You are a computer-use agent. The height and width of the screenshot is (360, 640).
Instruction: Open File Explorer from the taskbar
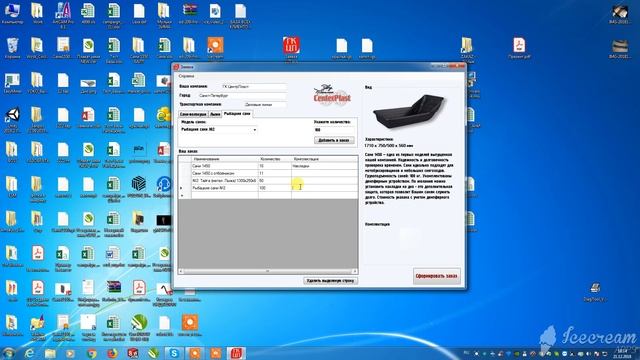(50, 353)
